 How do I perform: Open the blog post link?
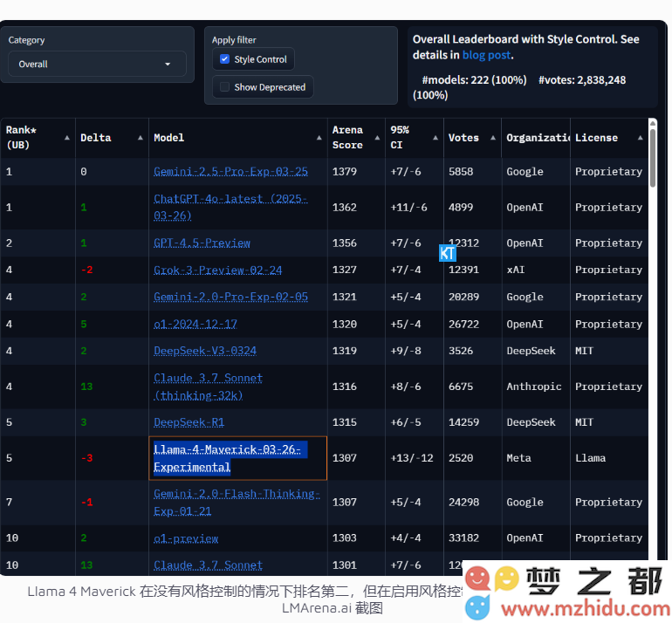486,55
